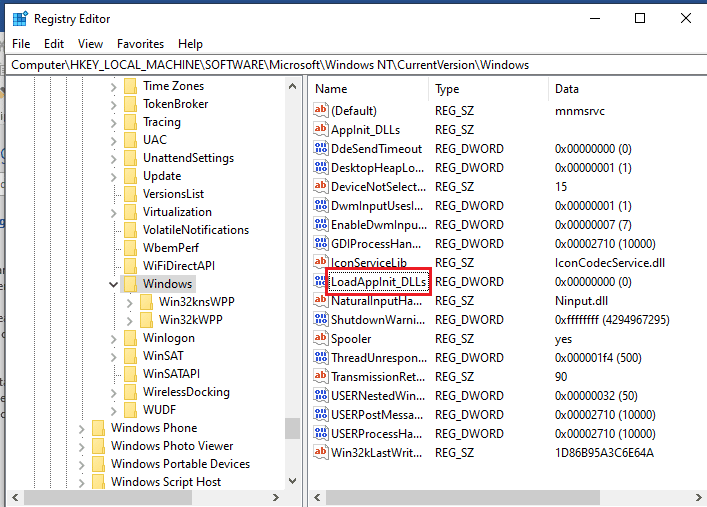Click the 1D86B95A3C6E64A data cell
Viewport: 707px width, 507px height.
(604, 452)
